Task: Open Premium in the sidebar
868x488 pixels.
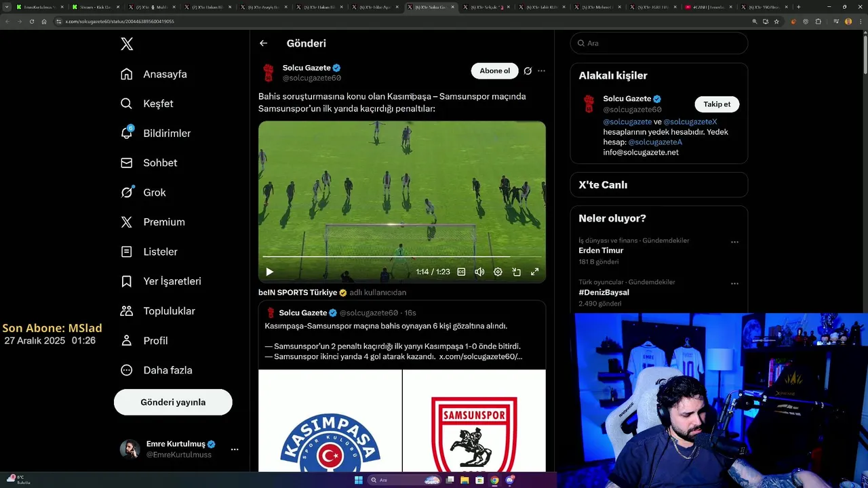Action: [x=153, y=222]
